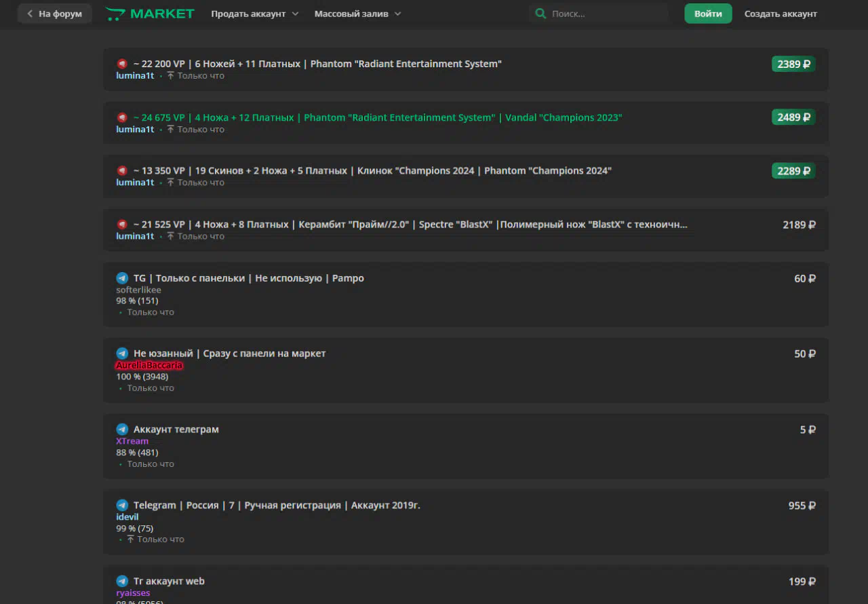Click Только что under XTream listing
Image resolution: width=868 pixels, height=604 pixels.
[151, 464]
